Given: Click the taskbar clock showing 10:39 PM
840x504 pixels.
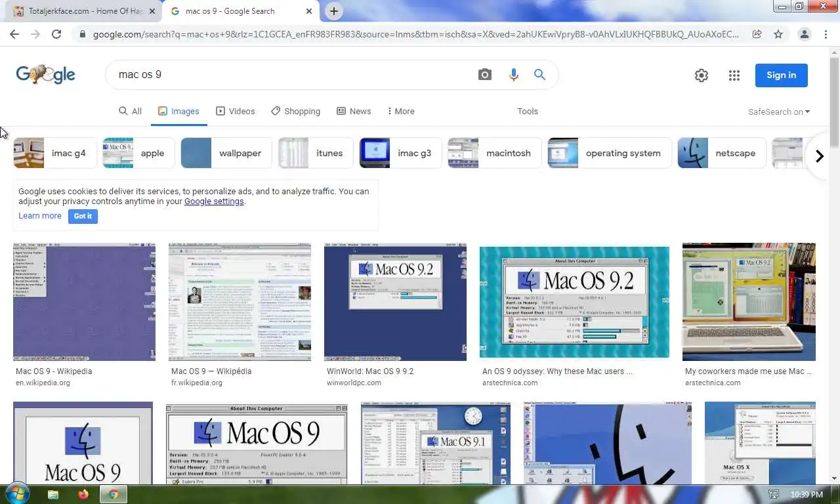Looking at the screenshot, I should [807, 495].
